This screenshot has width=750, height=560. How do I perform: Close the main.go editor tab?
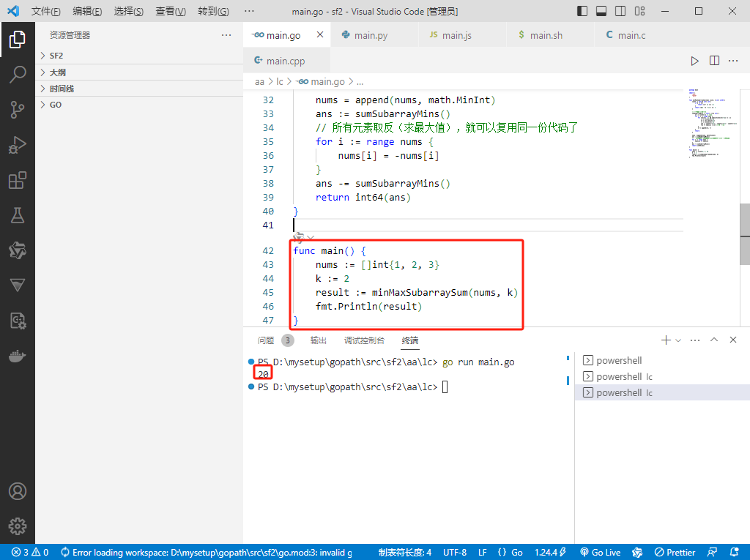[x=320, y=34]
